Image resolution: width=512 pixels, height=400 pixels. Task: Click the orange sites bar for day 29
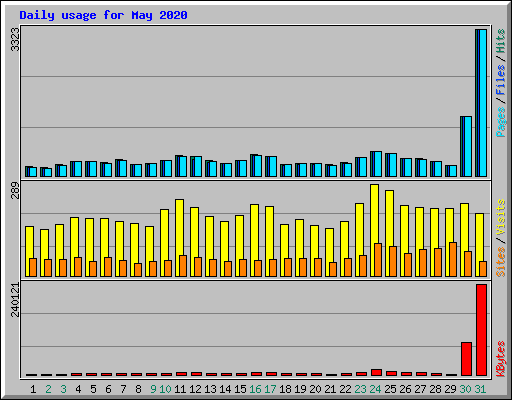pyautogui.click(x=453, y=259)
